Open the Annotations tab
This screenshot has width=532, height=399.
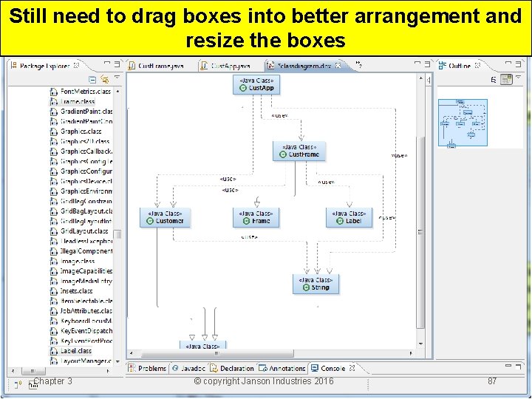click(282, 369)
